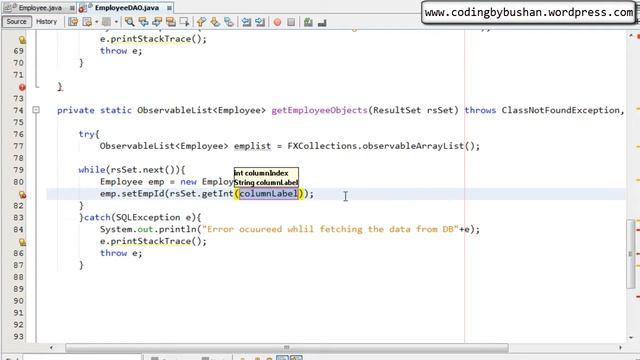Choose 'String columnLabel' in the parameter tooltip
Viewport: 640px width, 360px height.
pos(266,182)
